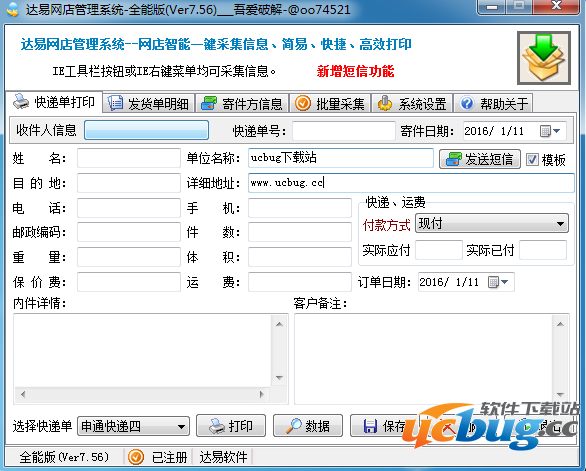Go to the 帮助关于 tab
This screenshot has width=586, height=471.
tap(493, 104)
